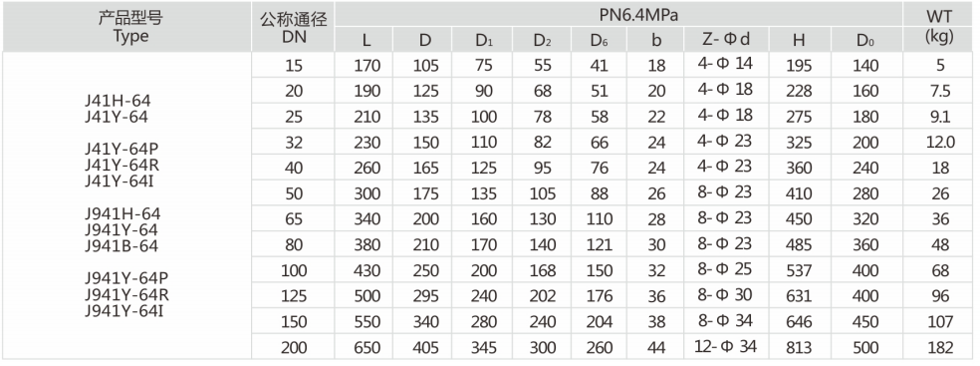
Task: Click L value 650
Action: pyautogui.click(x=367, y=347)
